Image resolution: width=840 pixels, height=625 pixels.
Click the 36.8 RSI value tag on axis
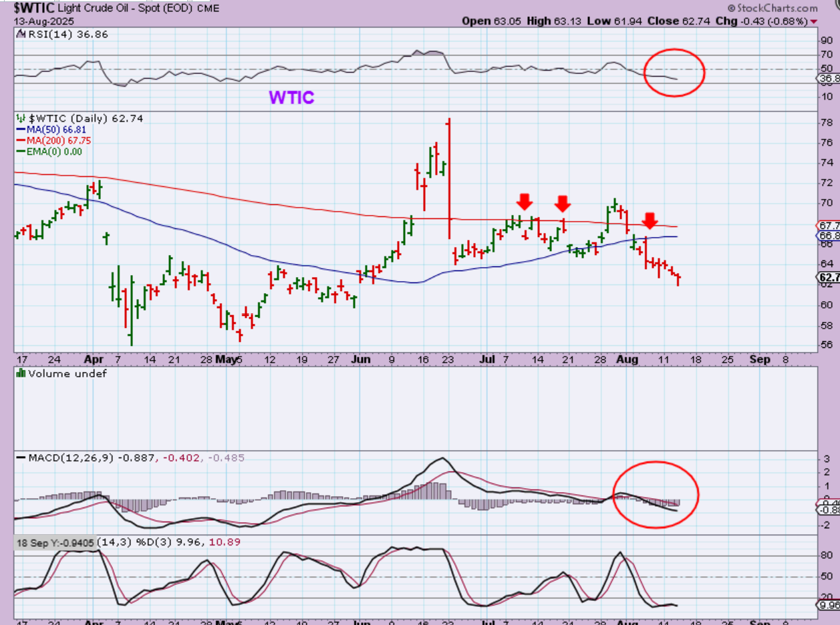[x=829, y=79]
